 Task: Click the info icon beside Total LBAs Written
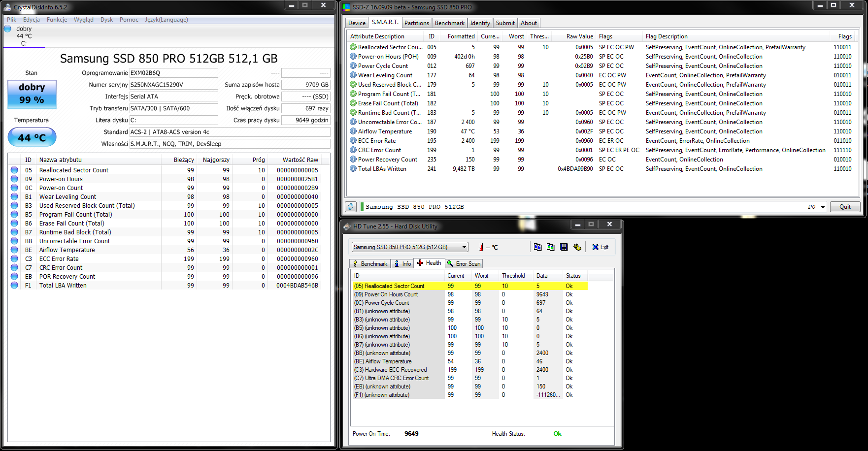tap(353, 168)
